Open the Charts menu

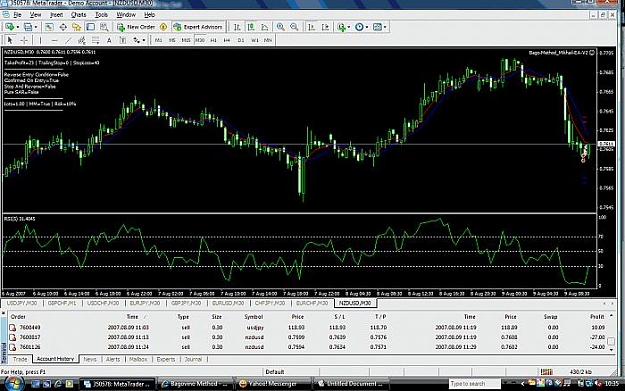click(78, 15)
